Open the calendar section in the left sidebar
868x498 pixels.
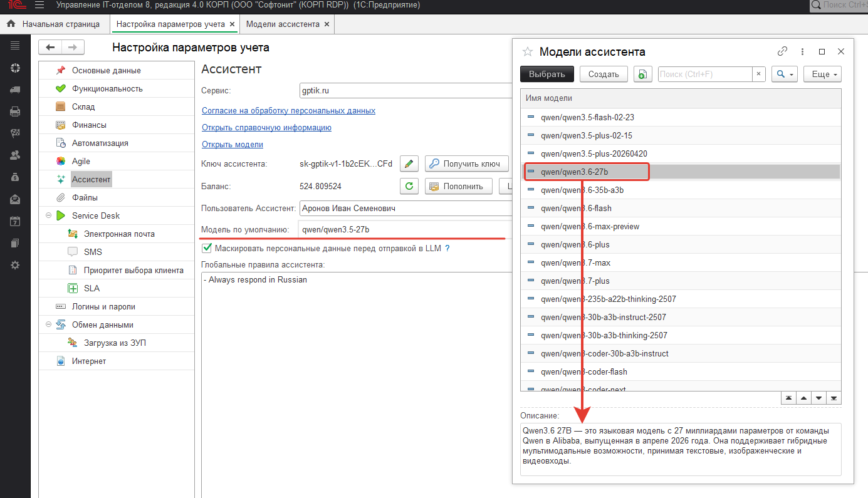tap(15, 221)
